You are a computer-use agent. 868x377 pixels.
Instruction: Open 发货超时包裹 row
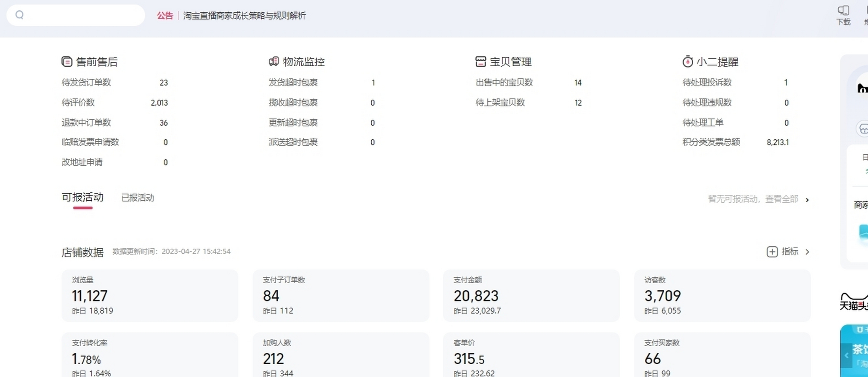pyautogui.click(x=321, y=82)
